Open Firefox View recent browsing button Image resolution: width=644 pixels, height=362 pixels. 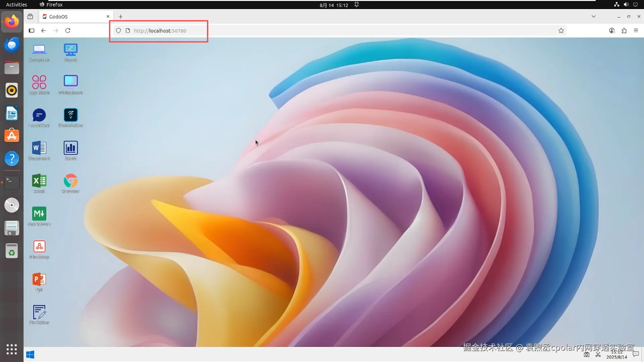coord(30,16)
